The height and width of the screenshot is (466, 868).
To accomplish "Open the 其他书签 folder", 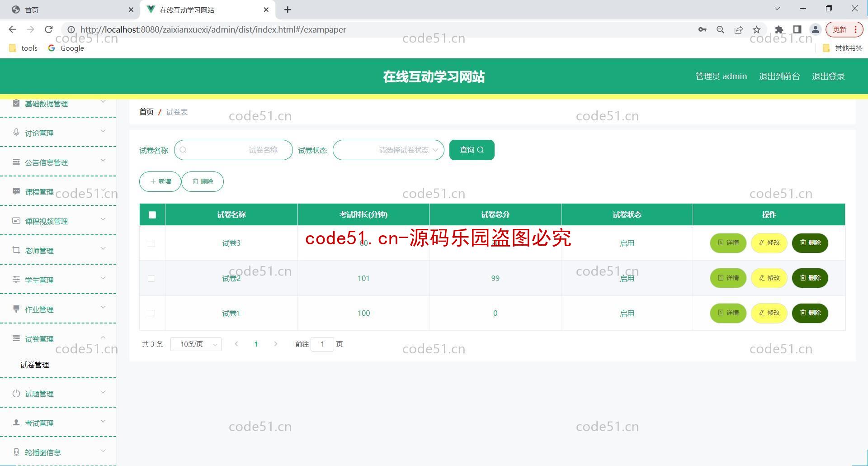I will (842, 48).
